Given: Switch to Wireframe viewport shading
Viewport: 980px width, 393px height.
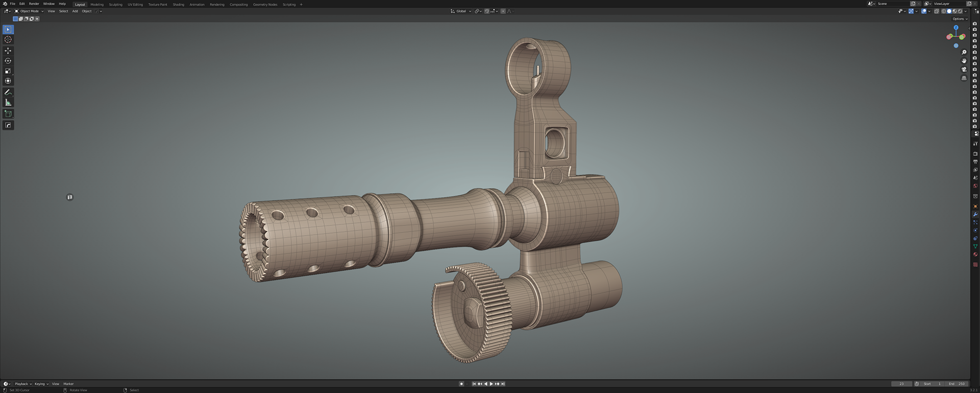Looking at the screenshot, I should click(944, 11).
